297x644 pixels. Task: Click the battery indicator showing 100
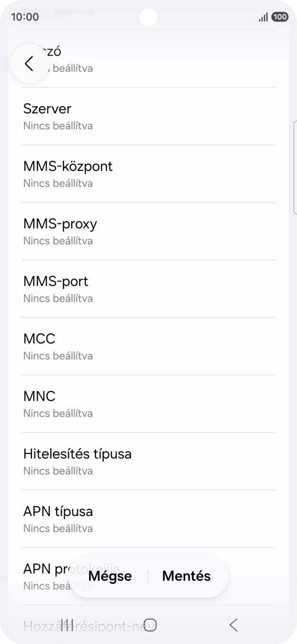(x=280, y=17)
